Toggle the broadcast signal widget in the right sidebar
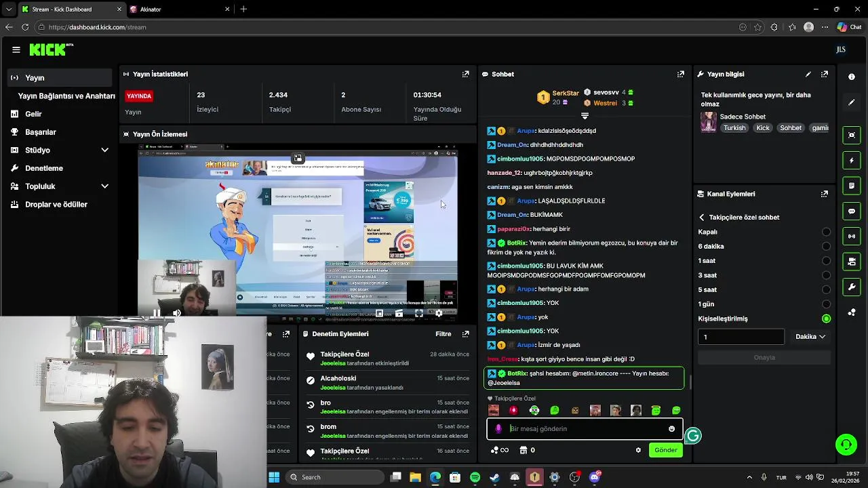Image resolution: width=868 pixels, height=488 pixels. tap(852, 236)
